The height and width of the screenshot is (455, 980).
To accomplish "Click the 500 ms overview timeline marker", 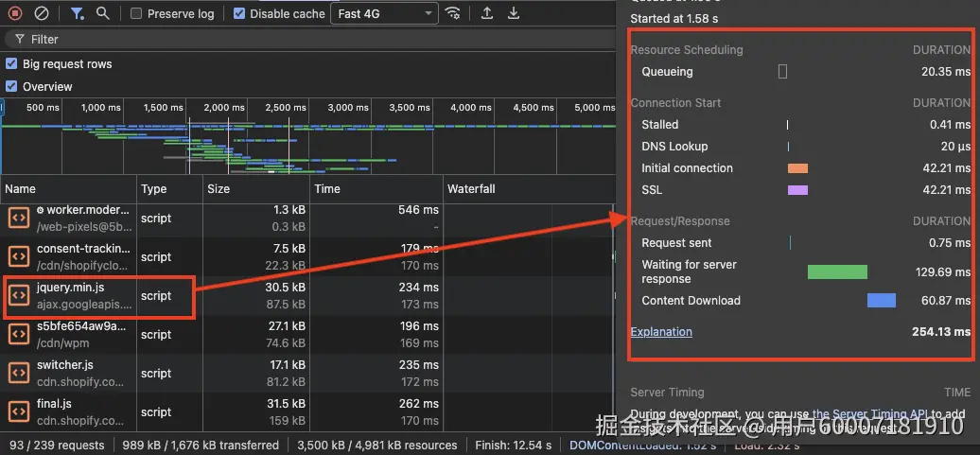I will pos(43,108).
